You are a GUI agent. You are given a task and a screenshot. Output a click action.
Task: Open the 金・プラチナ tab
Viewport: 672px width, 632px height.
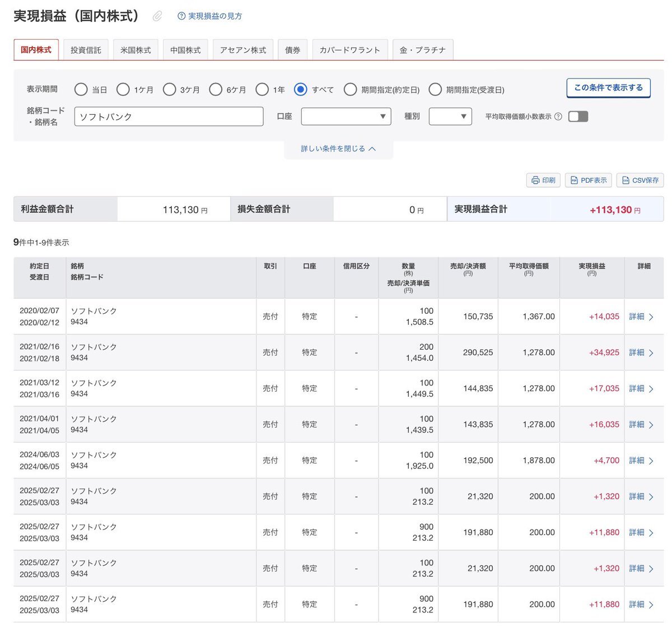423,50
